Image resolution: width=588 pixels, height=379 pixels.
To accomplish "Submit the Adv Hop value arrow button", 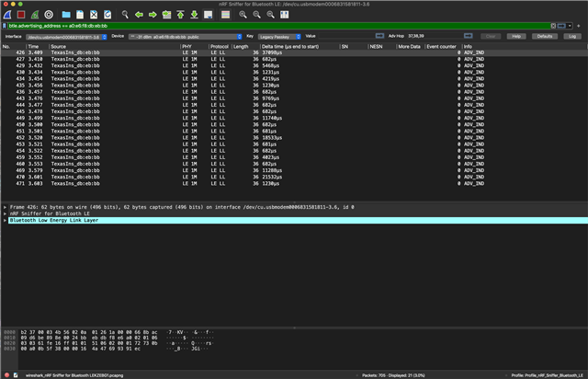I will click(468, 36).
